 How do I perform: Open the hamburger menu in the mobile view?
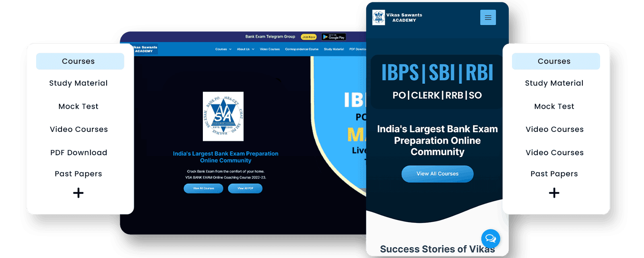click(488, 17)
